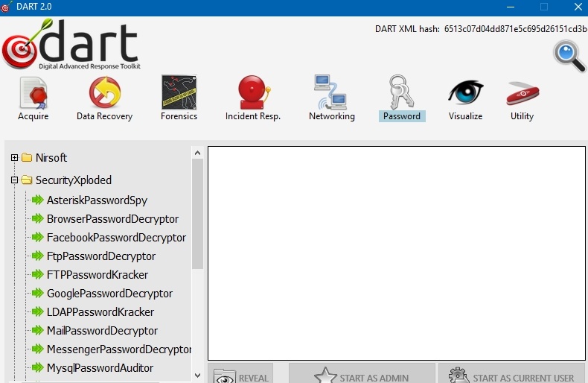588x383 pixels.
Task: Click the green arrow beside FTPPasswordKracker
Action: [x=37, y=274]
